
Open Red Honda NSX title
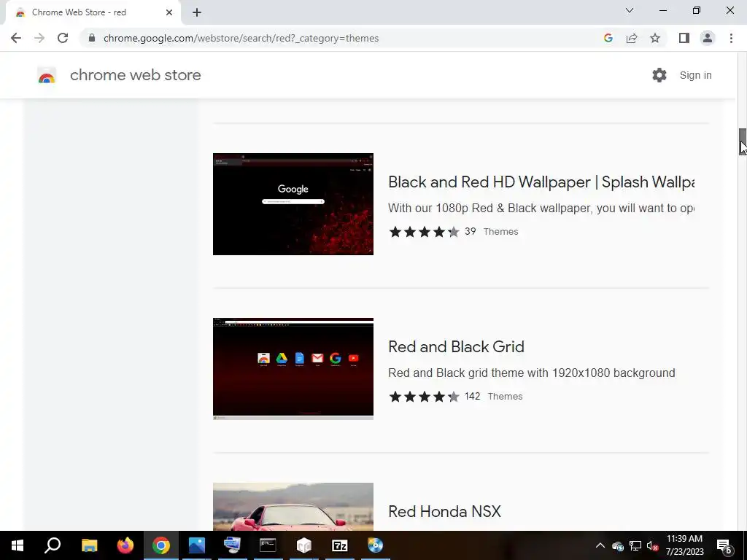[x=444, y=511]
